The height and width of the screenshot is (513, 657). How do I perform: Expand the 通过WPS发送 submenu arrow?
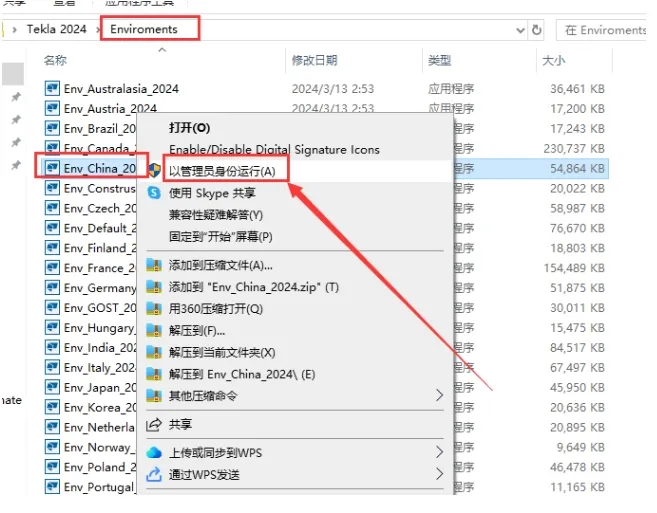[x=439, y=474]
